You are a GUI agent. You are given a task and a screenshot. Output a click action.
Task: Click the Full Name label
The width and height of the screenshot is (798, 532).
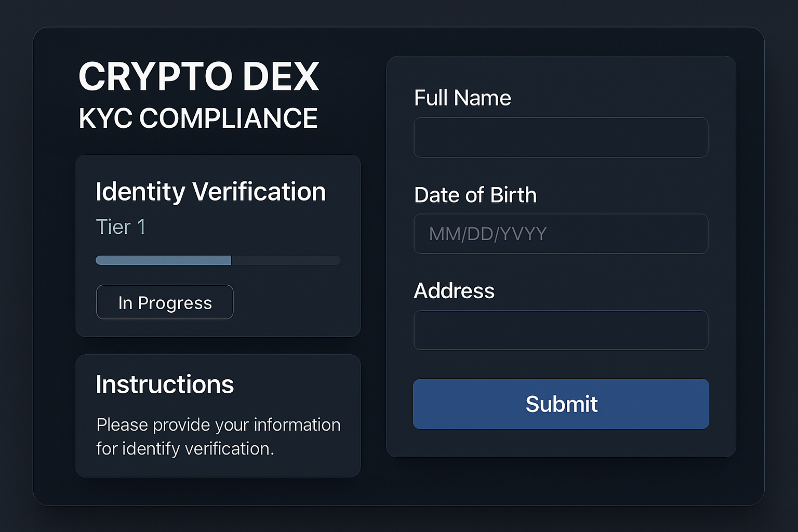coord(462,98)
